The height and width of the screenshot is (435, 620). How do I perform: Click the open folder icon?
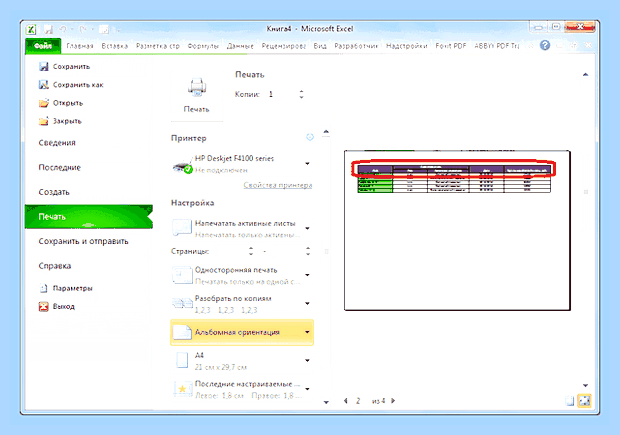(x=43, y=103)
